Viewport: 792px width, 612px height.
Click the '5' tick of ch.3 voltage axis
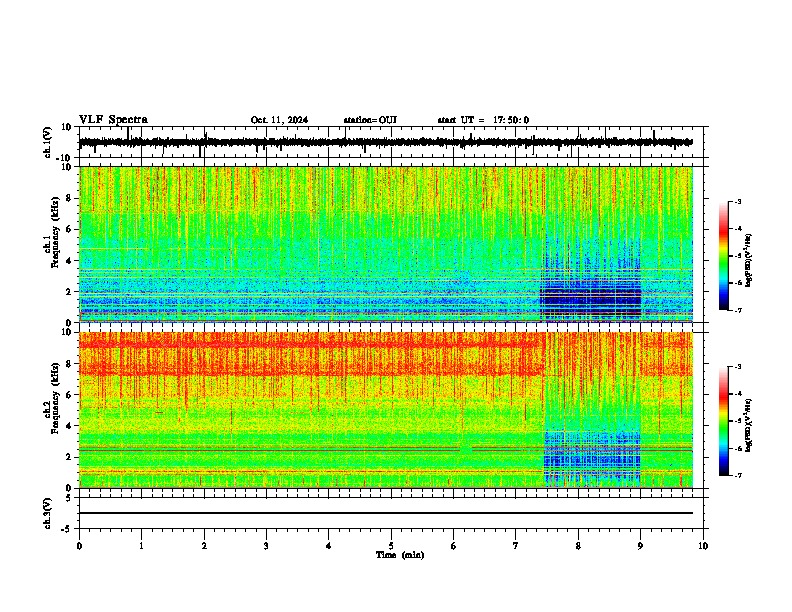(x=69, y=498)
